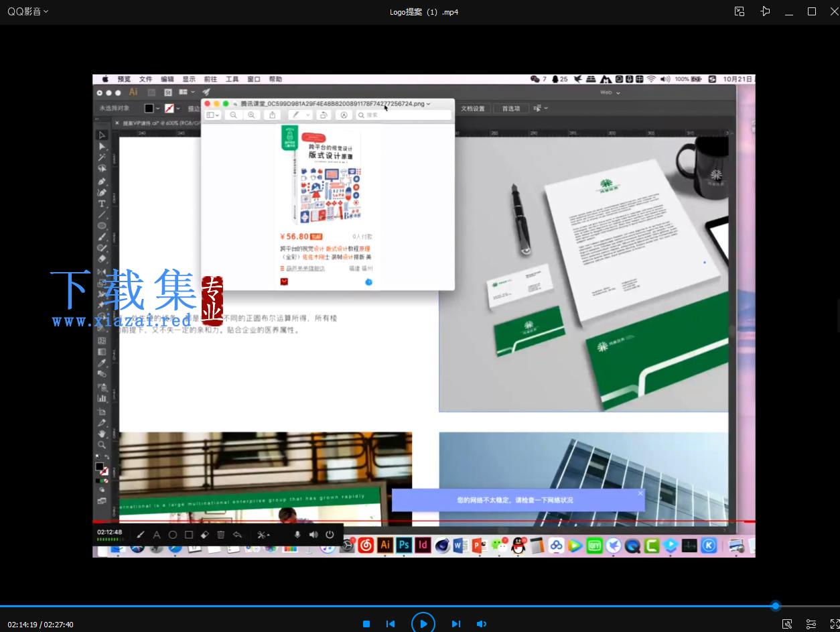Select the Lasso tool in Illustrator

tap(102, 169)
